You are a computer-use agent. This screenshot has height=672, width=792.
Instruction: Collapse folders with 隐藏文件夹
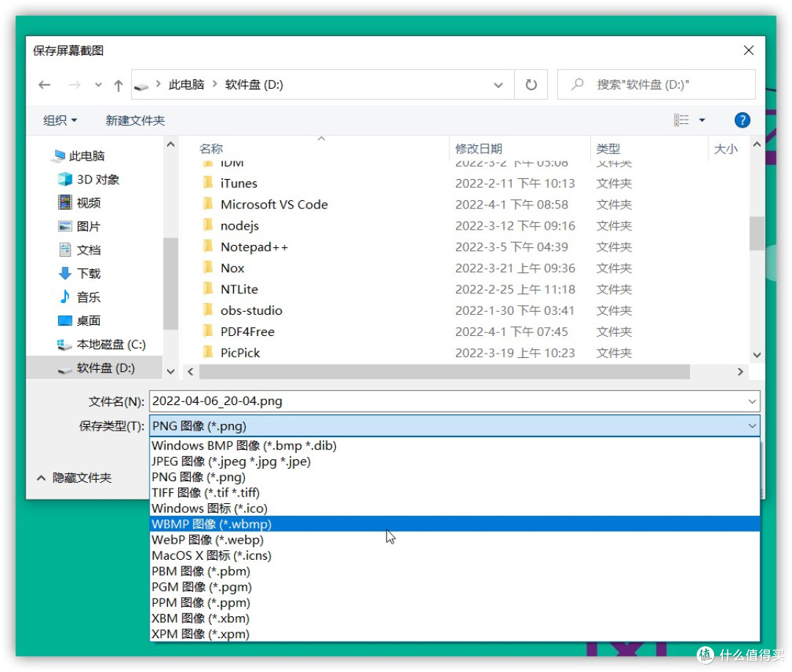coord(74,478)
